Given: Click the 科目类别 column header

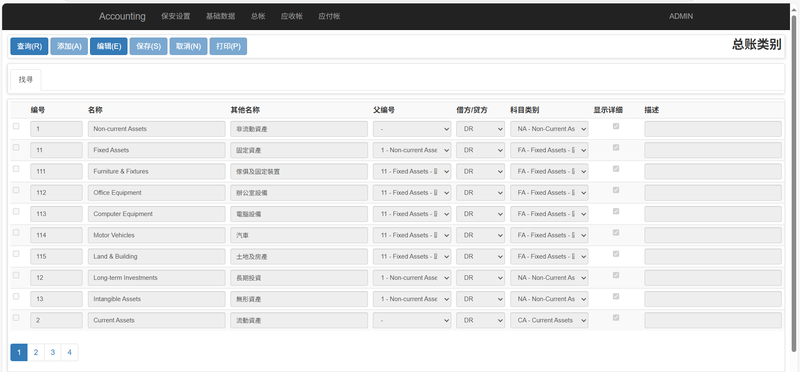Looking at the screenshot, I should click(x=525, y=110).
